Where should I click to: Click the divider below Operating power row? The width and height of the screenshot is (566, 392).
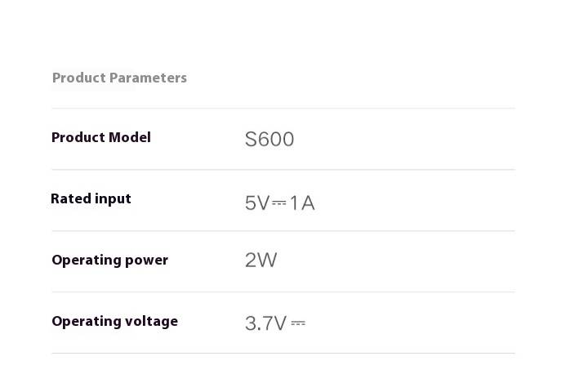[x=283, y=292]
